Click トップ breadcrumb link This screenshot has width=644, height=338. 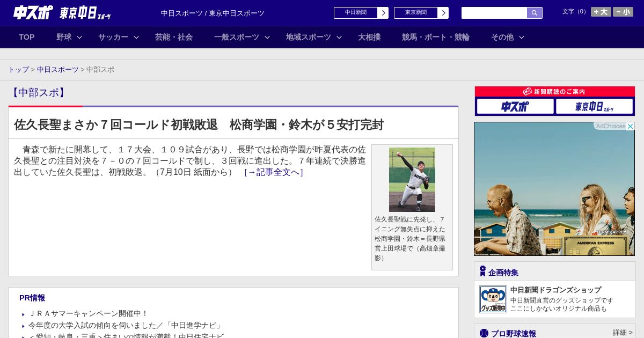click(x=18, y=70)
